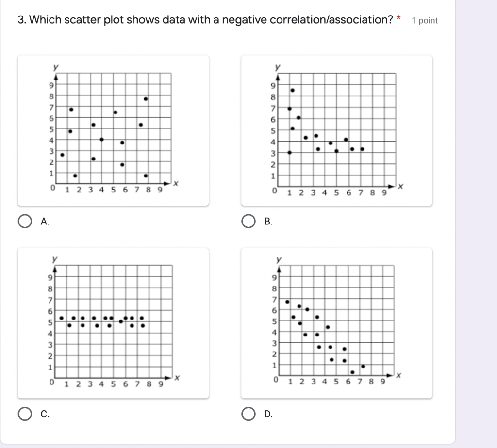Viewport: 497px width, 448px height.
Task: Click the red required asterisk
Action: click(398, 19)
